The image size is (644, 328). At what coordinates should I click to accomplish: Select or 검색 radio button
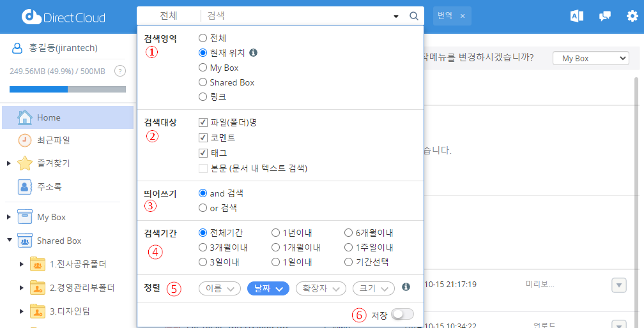203,208
